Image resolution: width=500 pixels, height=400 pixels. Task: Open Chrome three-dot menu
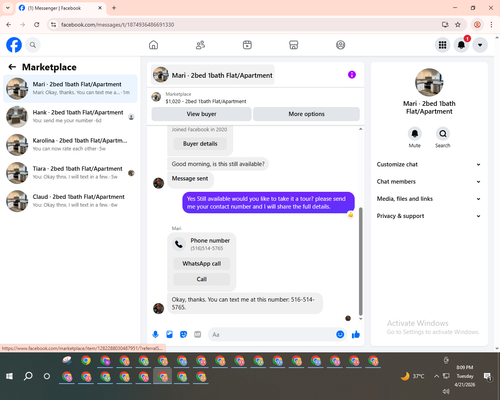491,24
